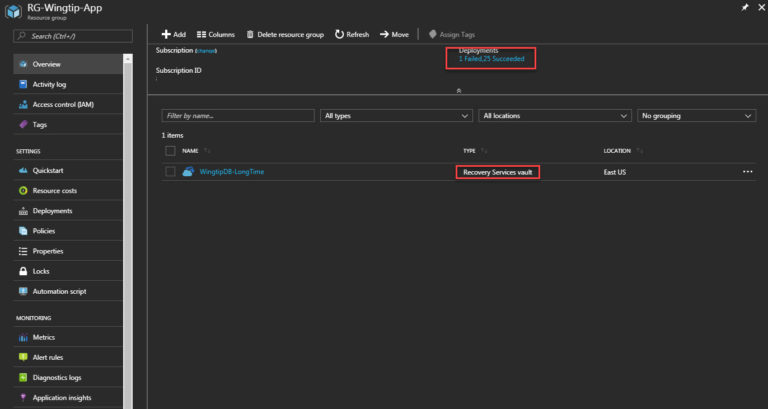Screen dimensions: 768x409
Task: Click the Assign Tags tag icon
Action: pyautogui.click(x=432, y=34)
